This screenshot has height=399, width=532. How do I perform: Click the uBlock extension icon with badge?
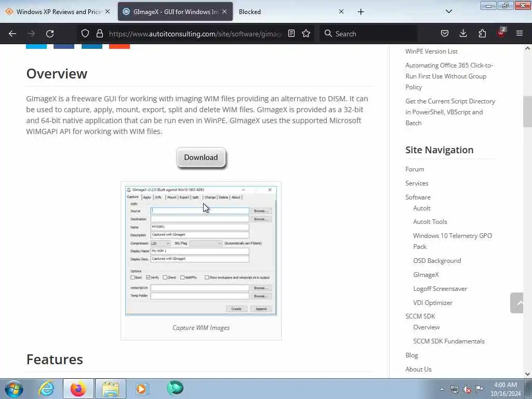[x=501, y=33]
